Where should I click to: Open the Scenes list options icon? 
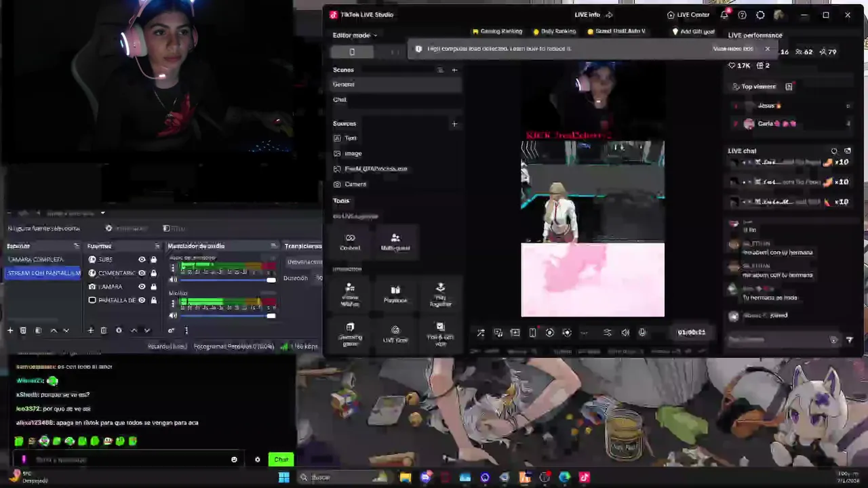pos(440,70)
